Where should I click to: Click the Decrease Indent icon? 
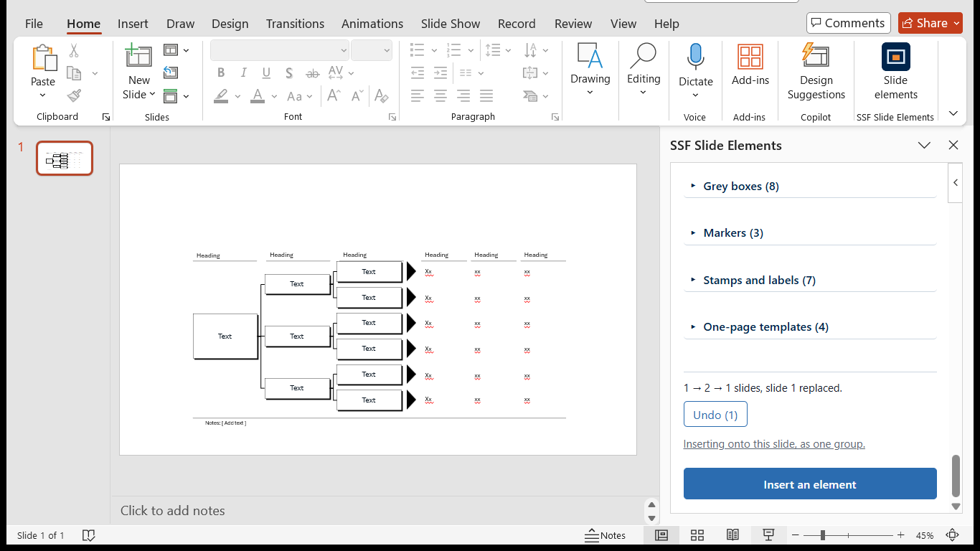(x=418, y=73)
